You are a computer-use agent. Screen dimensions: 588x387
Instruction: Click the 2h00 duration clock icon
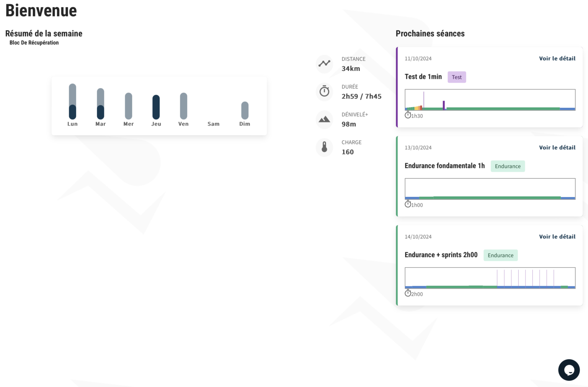pos(408,294)
